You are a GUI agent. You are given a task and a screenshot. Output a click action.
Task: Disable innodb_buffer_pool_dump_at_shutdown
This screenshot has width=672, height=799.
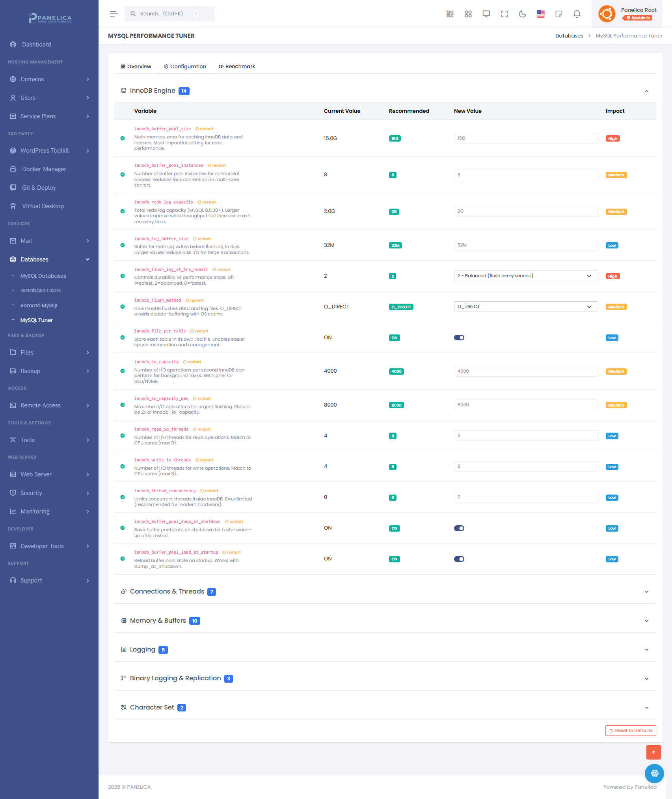pyautogui.click(x=459, y=528)
